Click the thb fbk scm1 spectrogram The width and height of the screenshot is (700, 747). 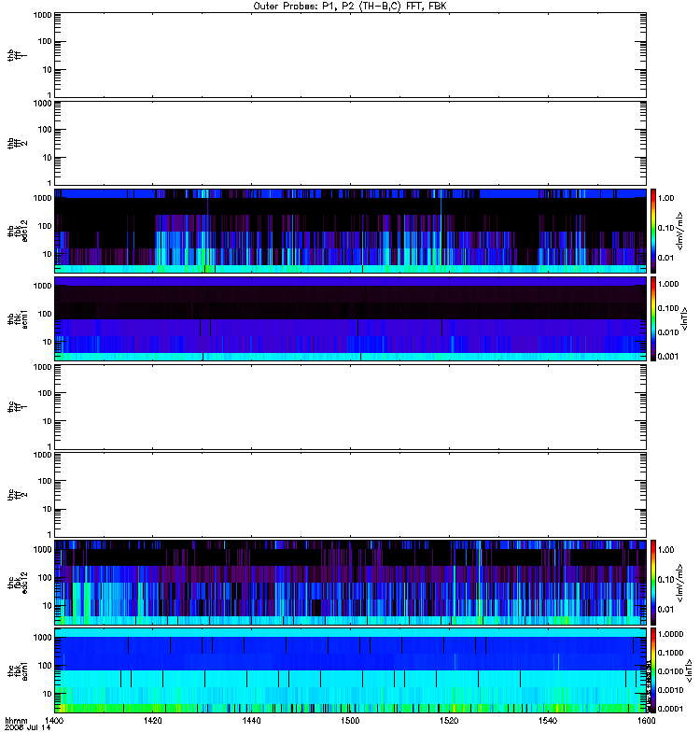point(351,318)
